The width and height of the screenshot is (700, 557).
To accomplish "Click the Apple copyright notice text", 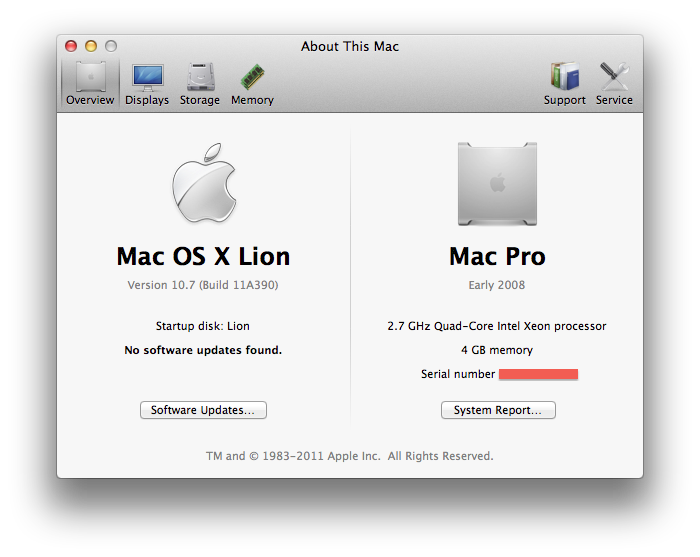I will (x=350, y=456).
